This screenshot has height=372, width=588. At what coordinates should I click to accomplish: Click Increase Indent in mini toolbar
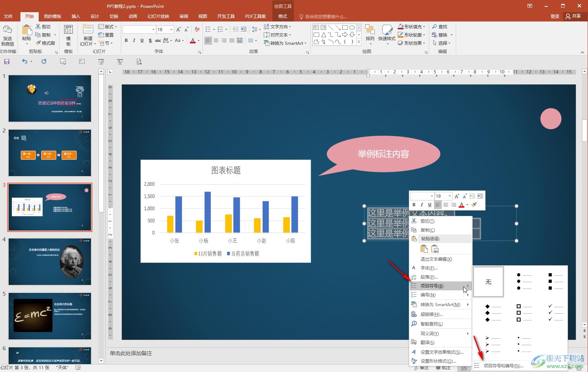click(480, 196)
